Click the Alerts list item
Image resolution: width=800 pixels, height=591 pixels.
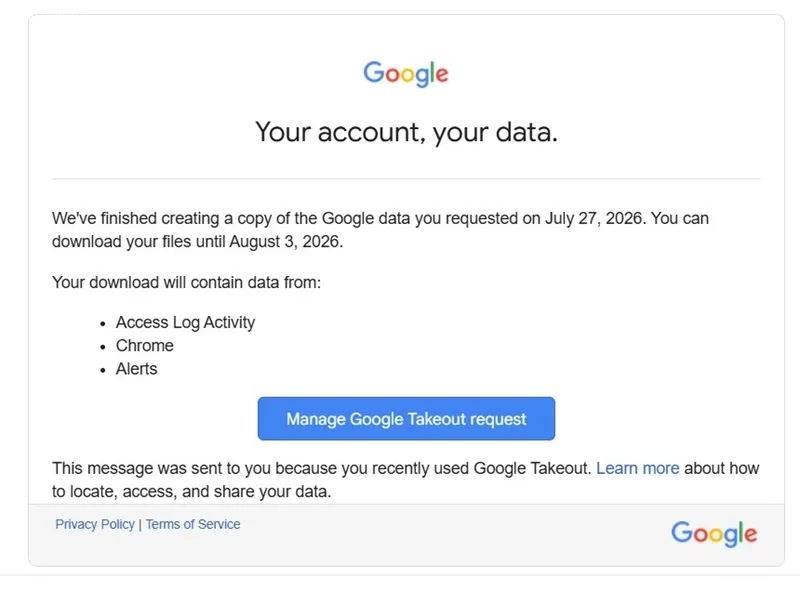136,368
